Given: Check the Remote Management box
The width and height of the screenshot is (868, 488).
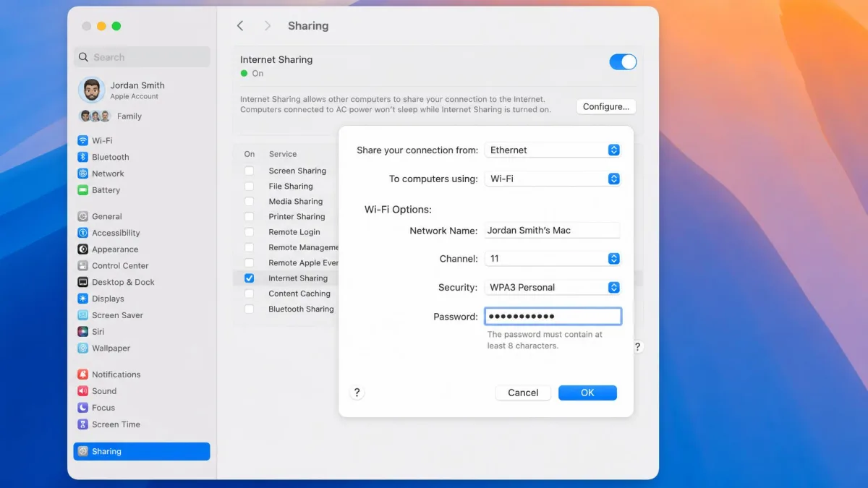Looking at the screenshot, I should 250,247.
